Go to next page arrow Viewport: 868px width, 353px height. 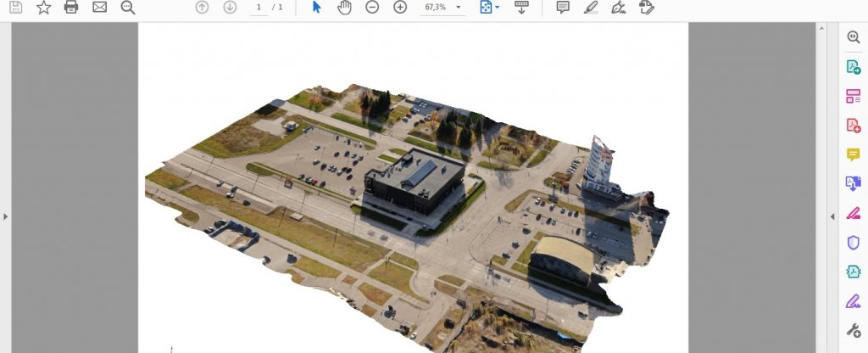230,7
